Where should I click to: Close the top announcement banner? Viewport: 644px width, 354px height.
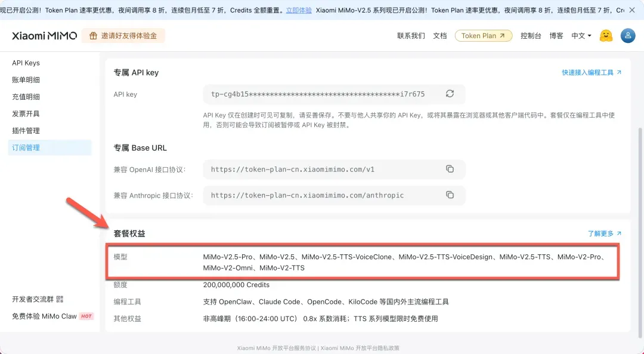[632, 10]
